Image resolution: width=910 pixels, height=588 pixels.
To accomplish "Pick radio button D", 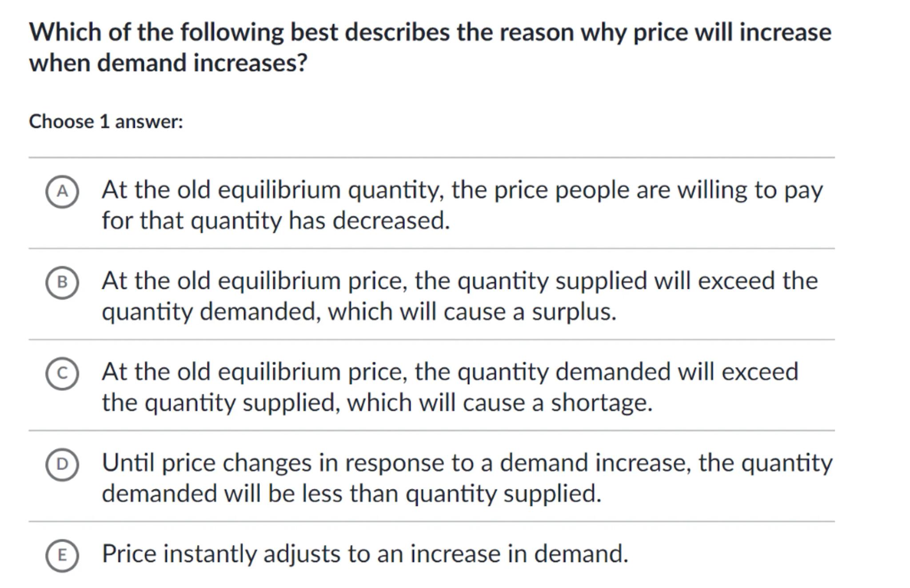I will 62,464.
